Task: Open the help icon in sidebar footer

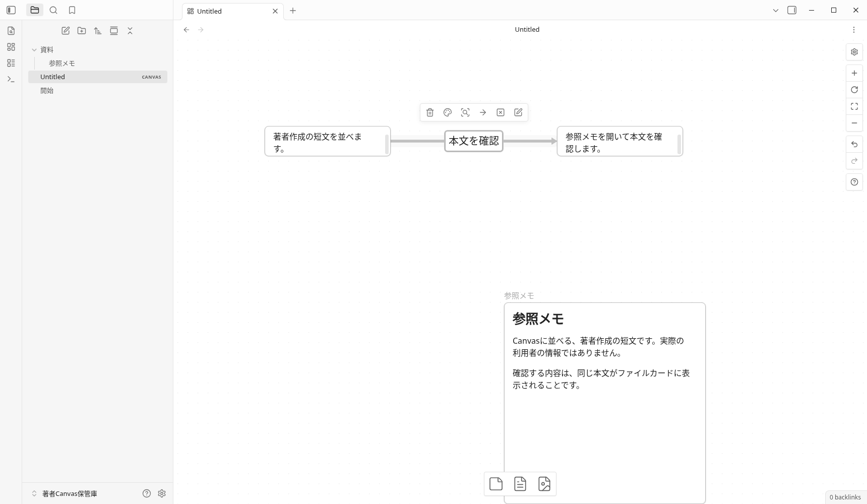Action: [147, 493]
